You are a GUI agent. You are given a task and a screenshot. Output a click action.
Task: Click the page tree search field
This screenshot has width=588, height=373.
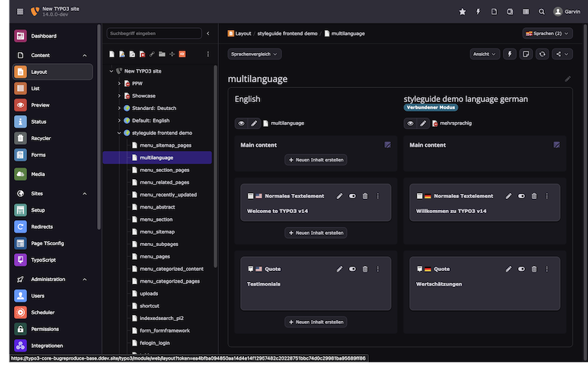154,33
